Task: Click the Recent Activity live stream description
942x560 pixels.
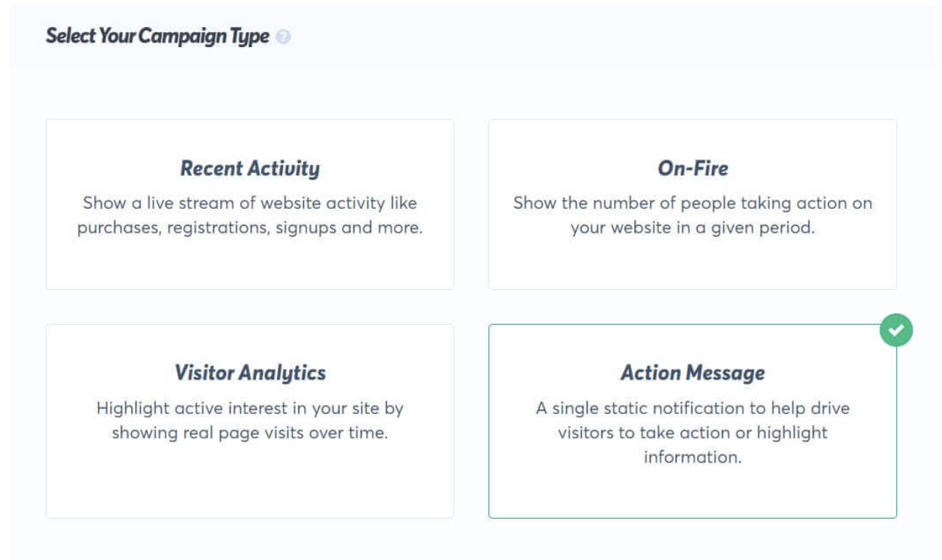Action: coord(250,215)
